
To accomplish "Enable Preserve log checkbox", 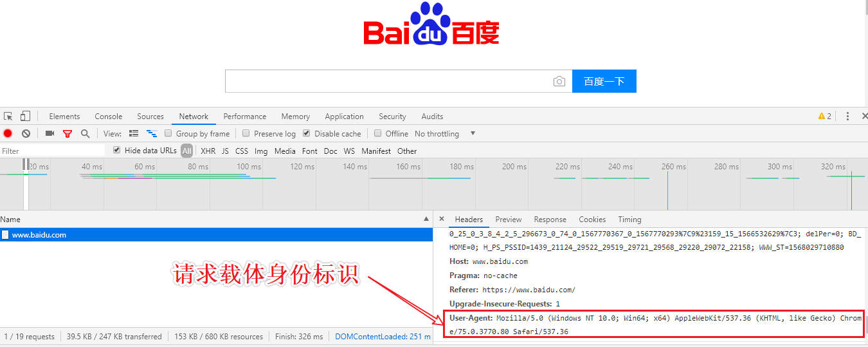I will (x=246, y=134).
